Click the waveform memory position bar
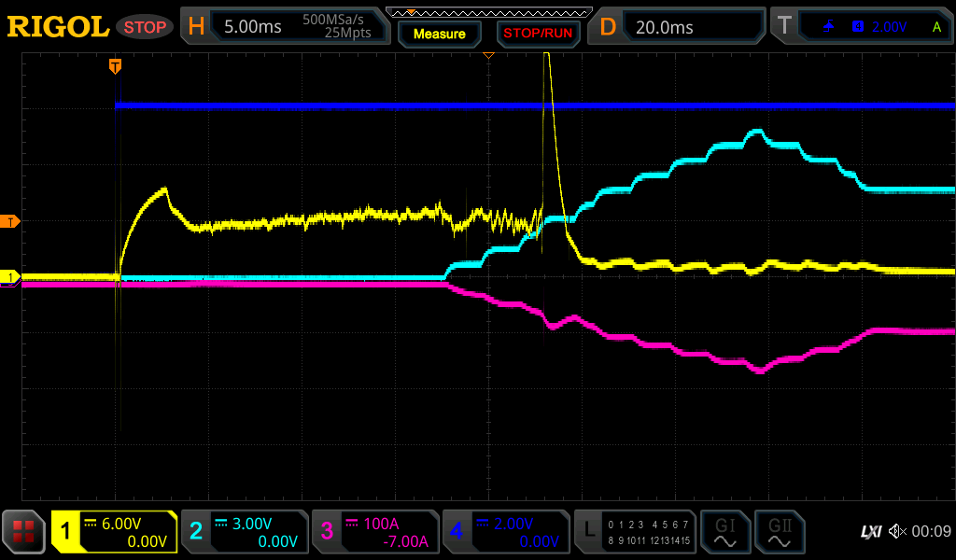 coord(487,12)
